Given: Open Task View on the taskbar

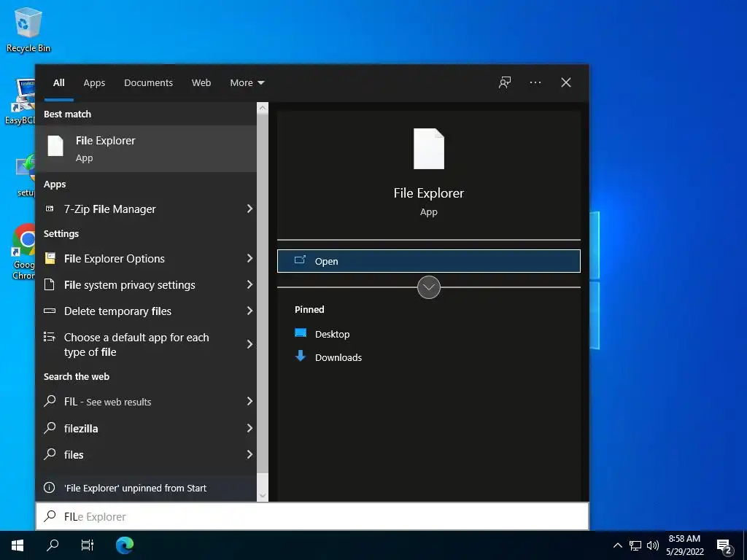Looking at the screenshot, I should pos(88,545).
